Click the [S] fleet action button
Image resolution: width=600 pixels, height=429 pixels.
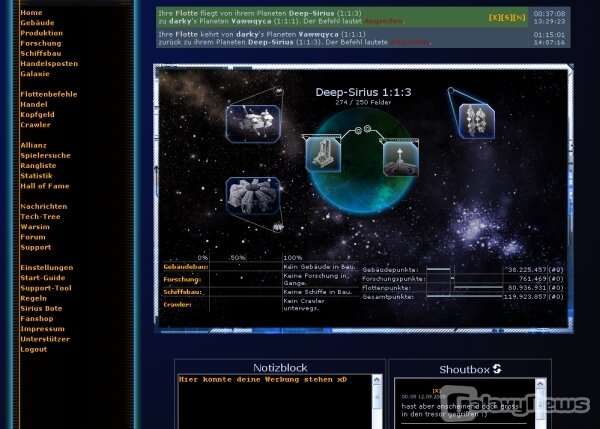(507, 17)
